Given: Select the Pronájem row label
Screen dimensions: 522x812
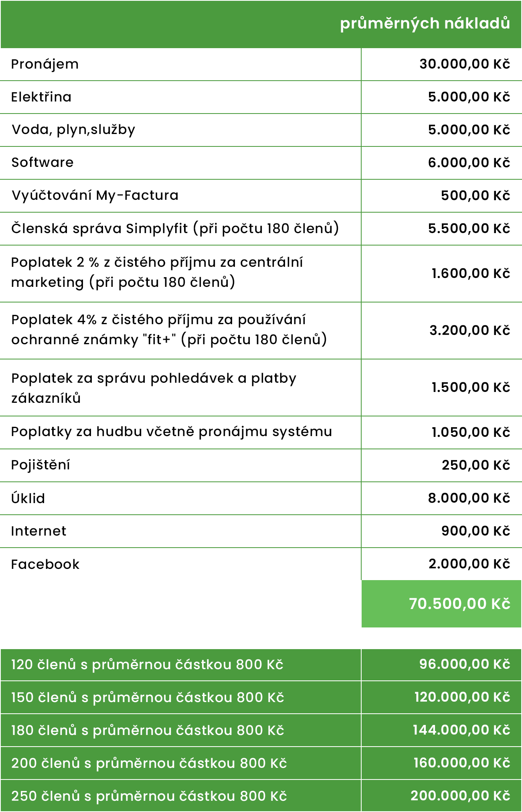Looking at the screenshot, I should pyautogui.click(x=45, y=64).
